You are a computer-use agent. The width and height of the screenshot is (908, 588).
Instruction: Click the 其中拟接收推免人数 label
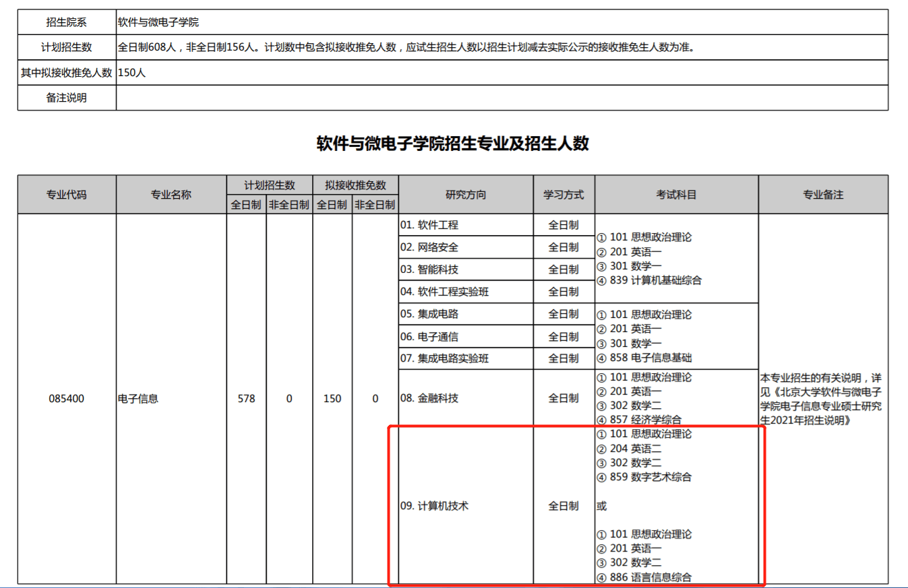(67, 73)
